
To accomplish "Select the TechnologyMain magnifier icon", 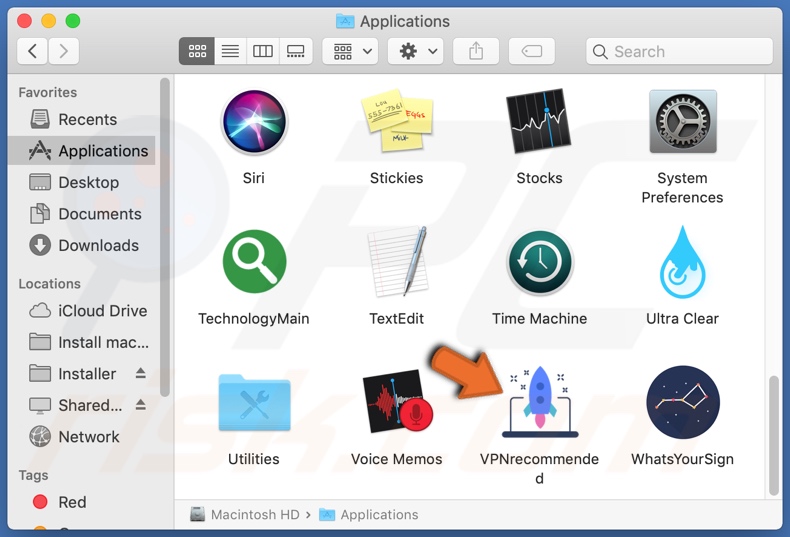I will (254, 261).
